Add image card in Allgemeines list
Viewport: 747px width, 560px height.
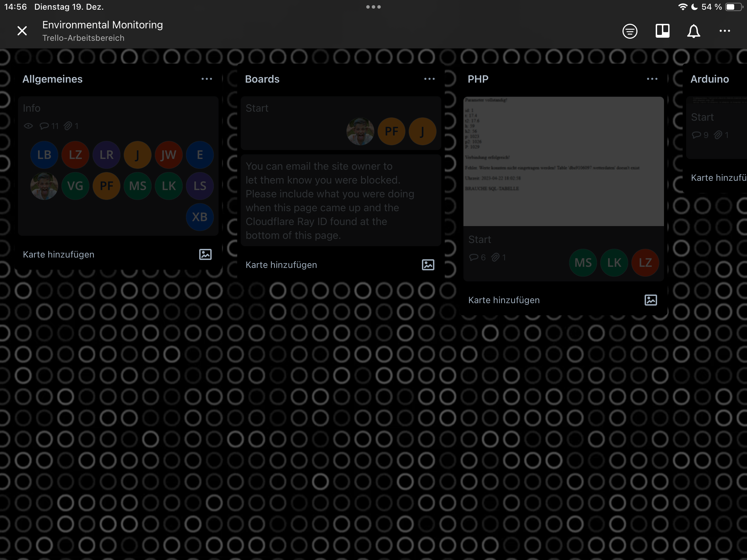pos(205,254)
